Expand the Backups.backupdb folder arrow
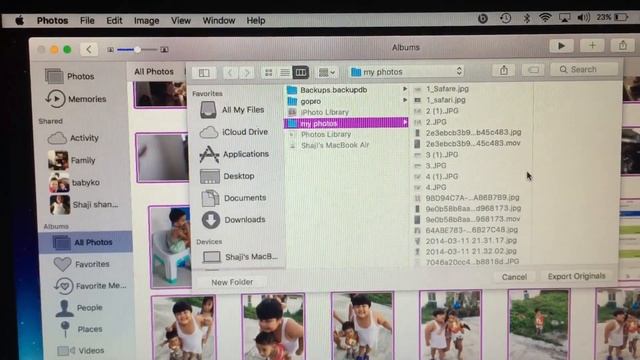The width and height of the screenshot is (640, 360). (x=404, y=89)
